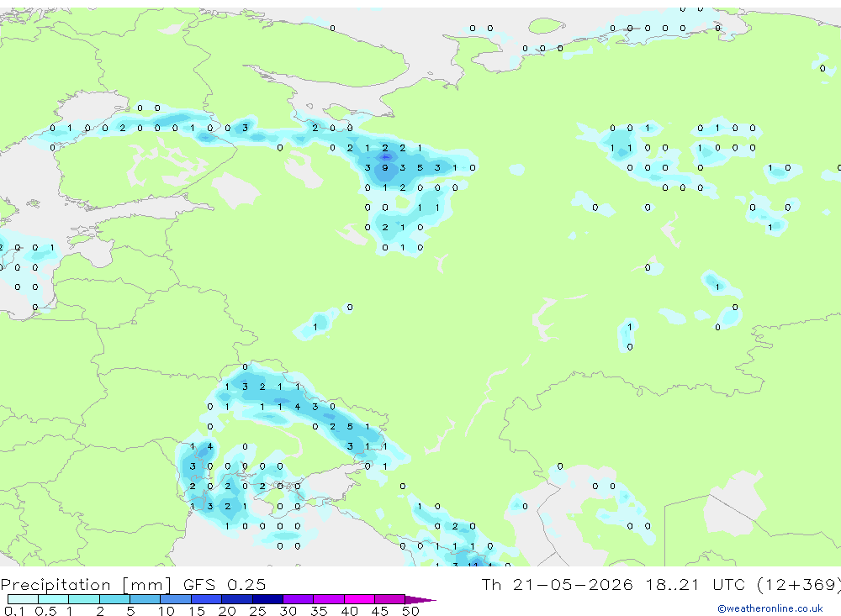The image size is (841, 616).
Task: Click the '10' legend scale label
Action: [166, 611]
